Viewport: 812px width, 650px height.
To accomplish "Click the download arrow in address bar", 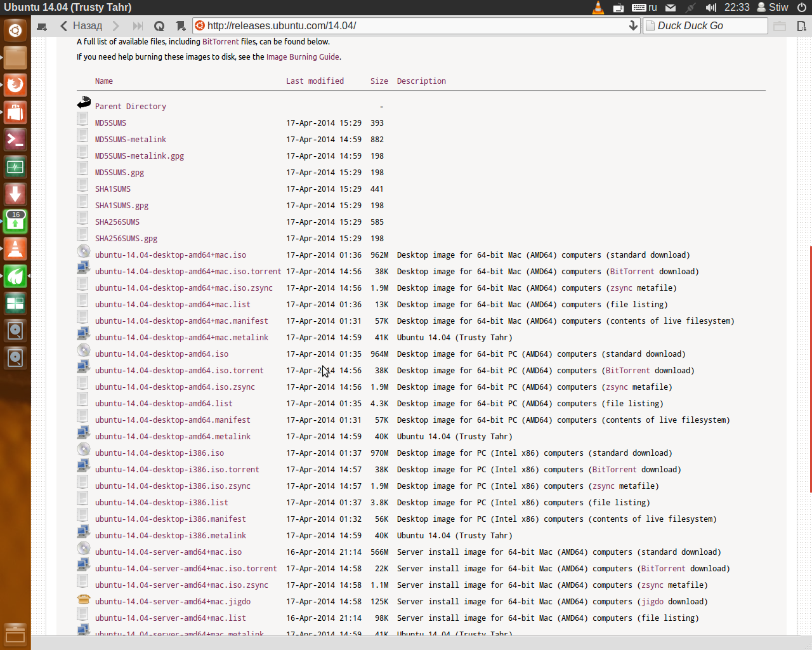I will (632, 25).
